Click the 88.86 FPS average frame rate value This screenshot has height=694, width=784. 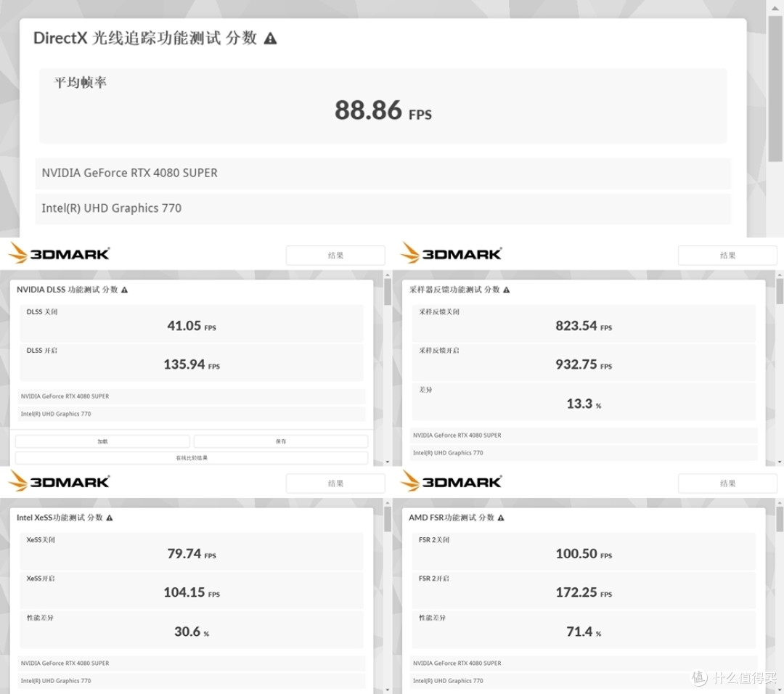click(383, 110)
